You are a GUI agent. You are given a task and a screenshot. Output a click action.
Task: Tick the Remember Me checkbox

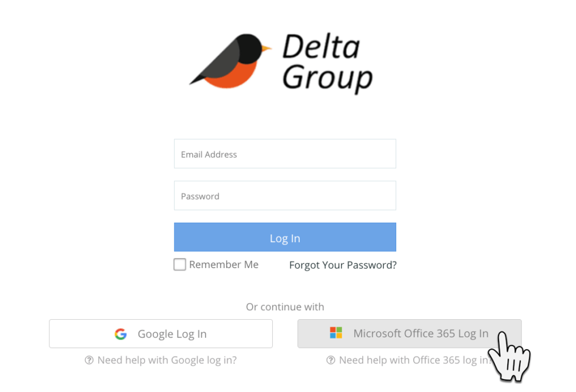pyautogui.click(x=180, y=264)
